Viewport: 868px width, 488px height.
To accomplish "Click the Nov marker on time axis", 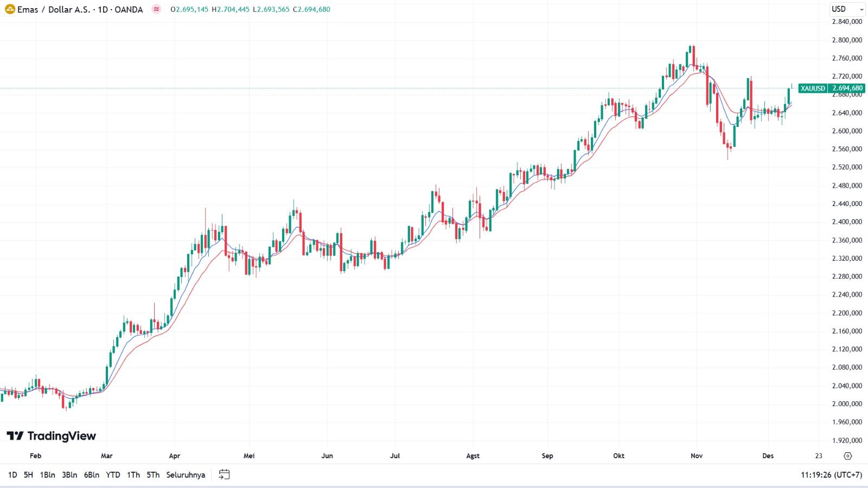I will click(x=697, y=456).
